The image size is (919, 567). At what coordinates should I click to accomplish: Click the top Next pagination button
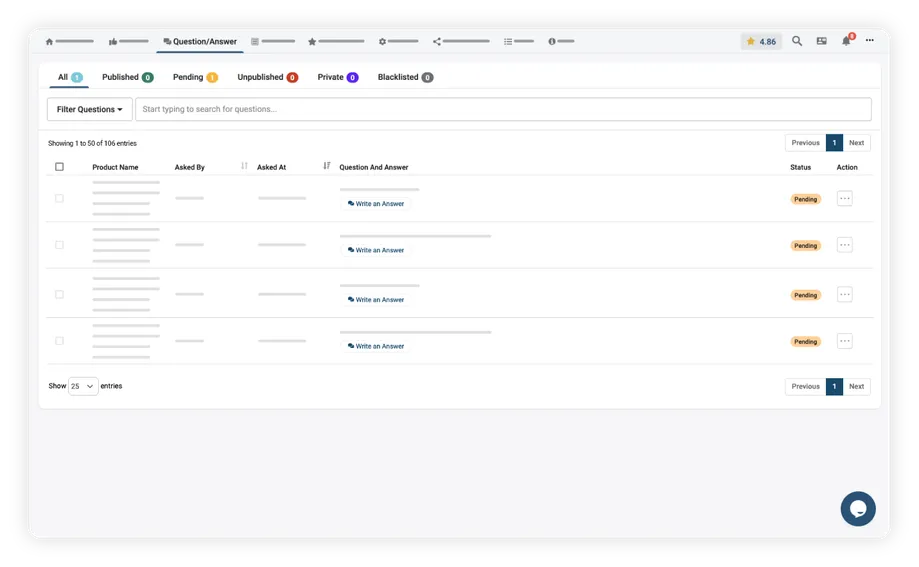pyautogui.click(x=856, y=143)
